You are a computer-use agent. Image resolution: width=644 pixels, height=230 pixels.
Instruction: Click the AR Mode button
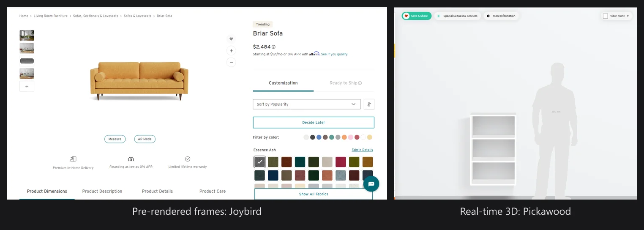(x=145, y=139)
